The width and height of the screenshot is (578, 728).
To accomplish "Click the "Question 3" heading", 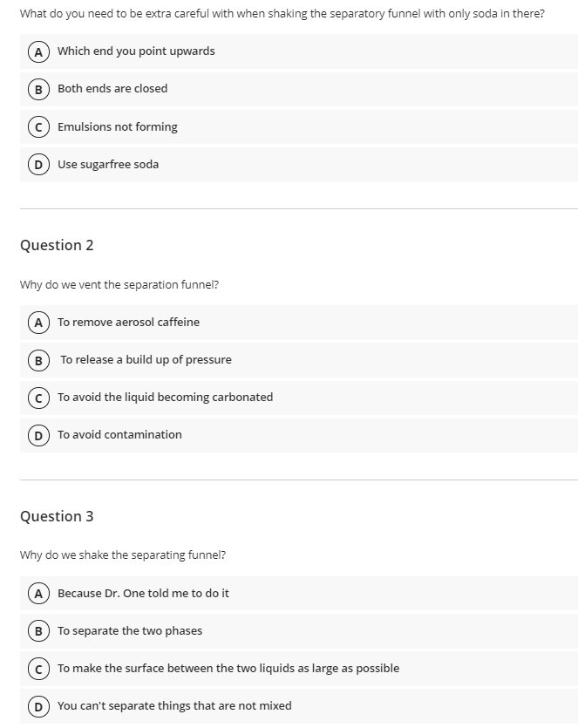I will point(58,516).
